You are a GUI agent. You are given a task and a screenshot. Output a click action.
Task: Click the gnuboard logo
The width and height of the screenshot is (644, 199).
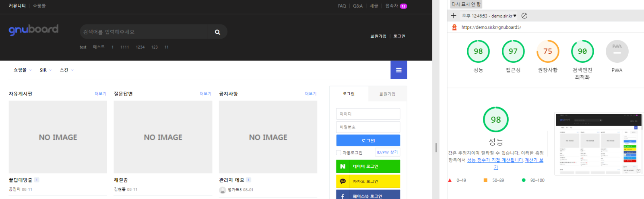tap(33, 30)
